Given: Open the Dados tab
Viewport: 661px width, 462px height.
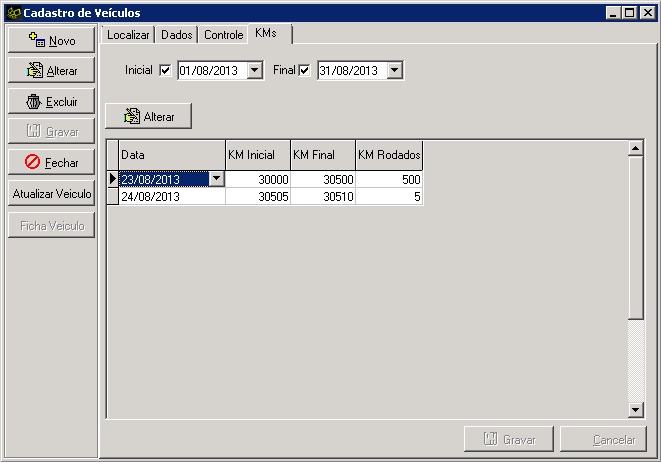Looking at the screenshot, I should (x=177, y=35).
